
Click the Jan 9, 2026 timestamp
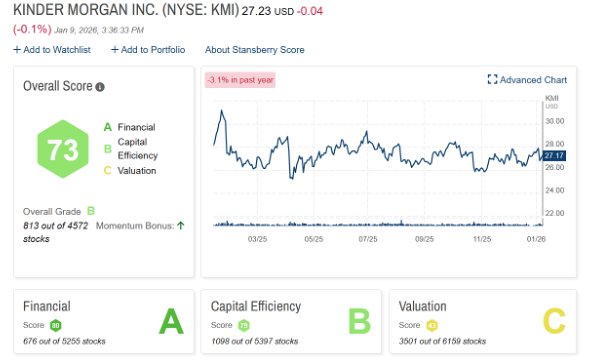(99, 30)
